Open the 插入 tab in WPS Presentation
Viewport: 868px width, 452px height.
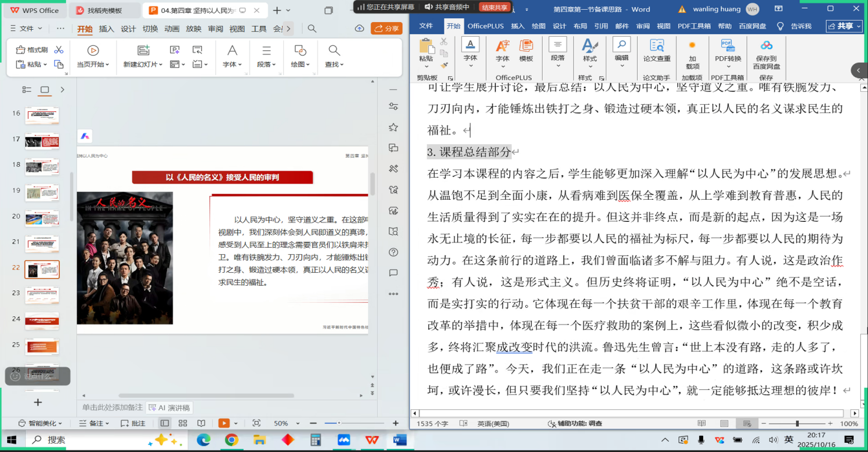106,28
